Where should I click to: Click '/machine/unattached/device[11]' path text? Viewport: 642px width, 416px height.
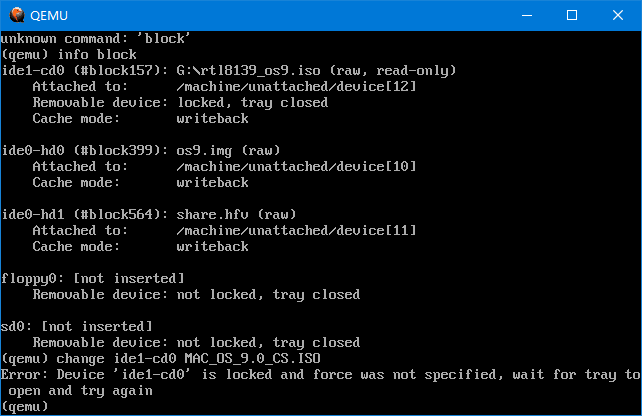(296, 231)
